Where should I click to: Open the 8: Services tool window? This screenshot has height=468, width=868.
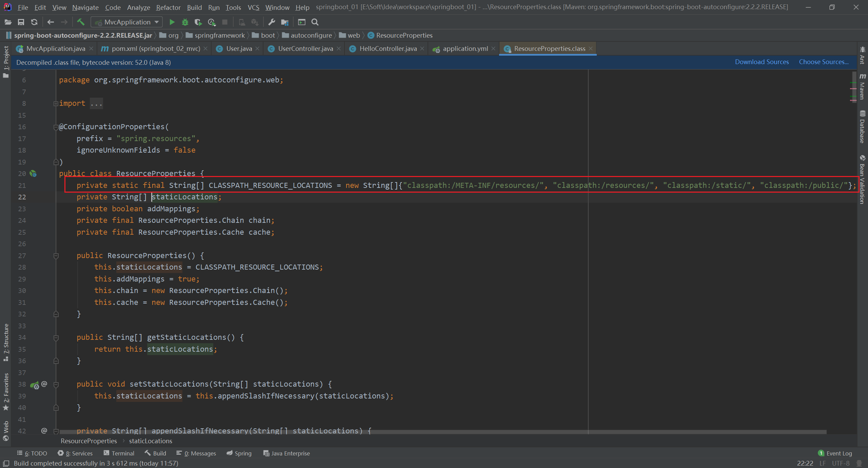75,453
